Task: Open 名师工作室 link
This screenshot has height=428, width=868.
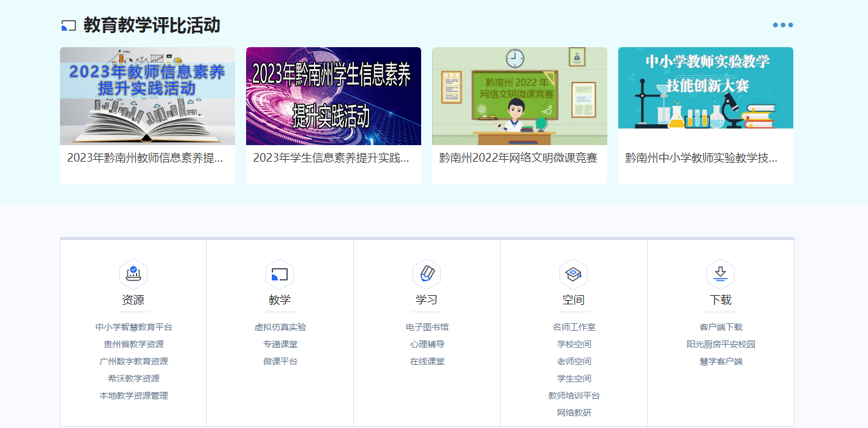Action: pyautogui.click(x=574, y=327)
